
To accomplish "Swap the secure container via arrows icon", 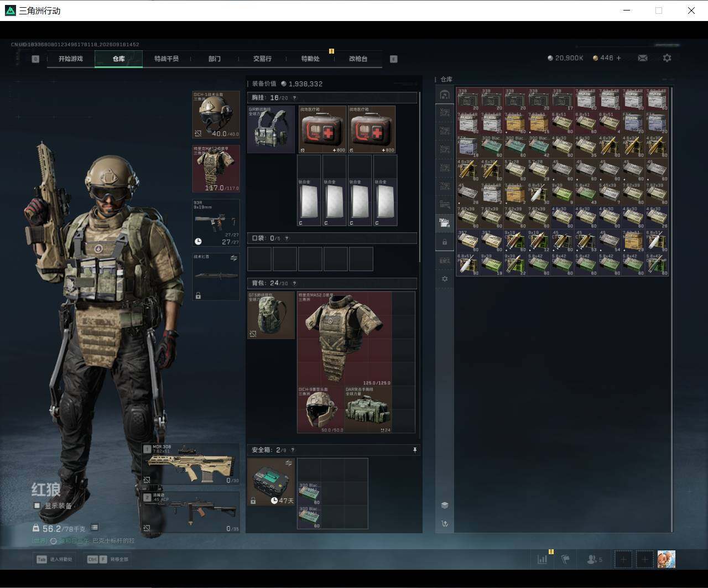I will 289,463.
